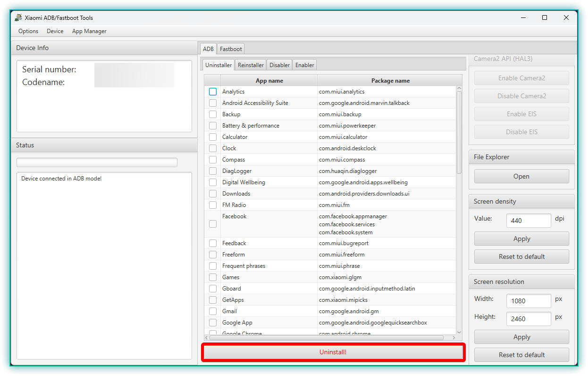Viewport: 588px width, 376px height.
Task: Focus the Width resolution field
Action: tap(529, 301)
